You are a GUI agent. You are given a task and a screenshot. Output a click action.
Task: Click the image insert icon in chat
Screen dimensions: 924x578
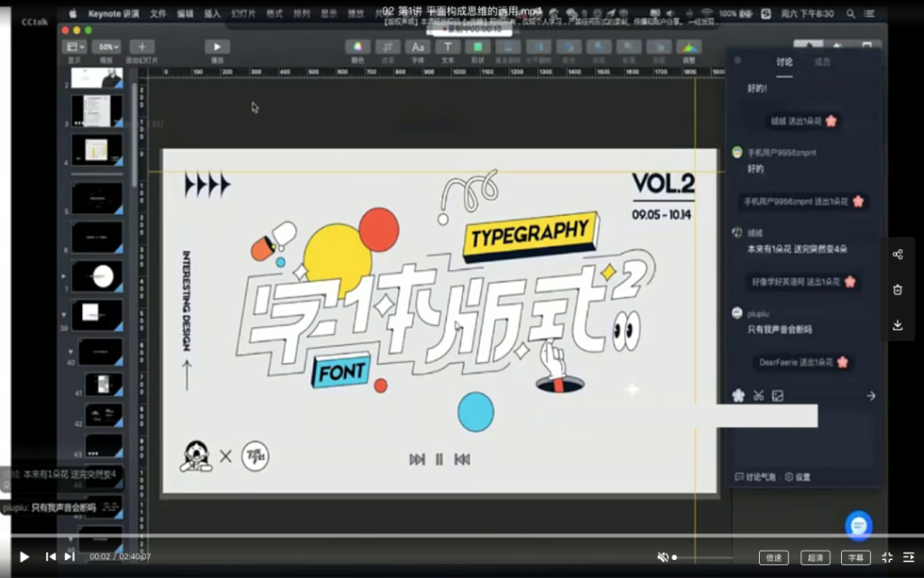click(x=778, y=396)
